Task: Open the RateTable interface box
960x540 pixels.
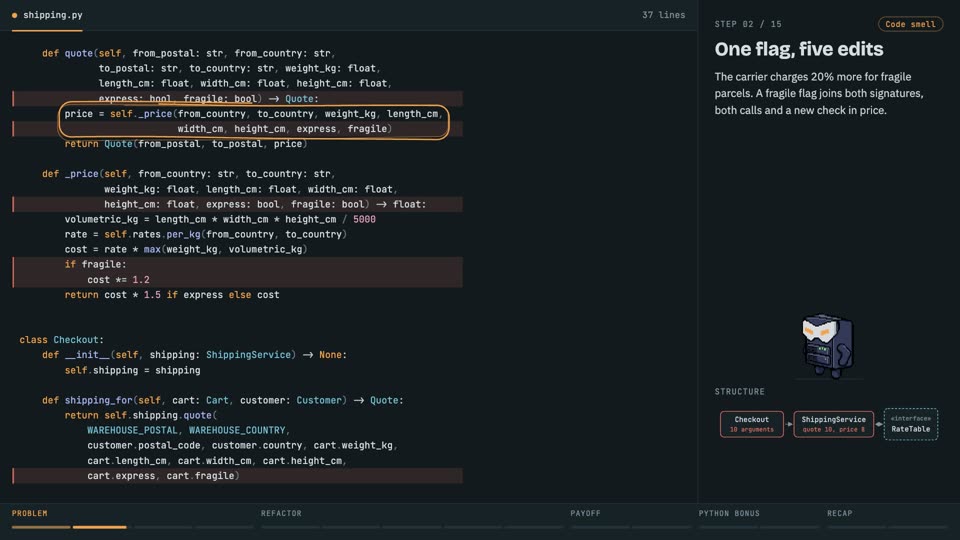Action: (910, 424)
